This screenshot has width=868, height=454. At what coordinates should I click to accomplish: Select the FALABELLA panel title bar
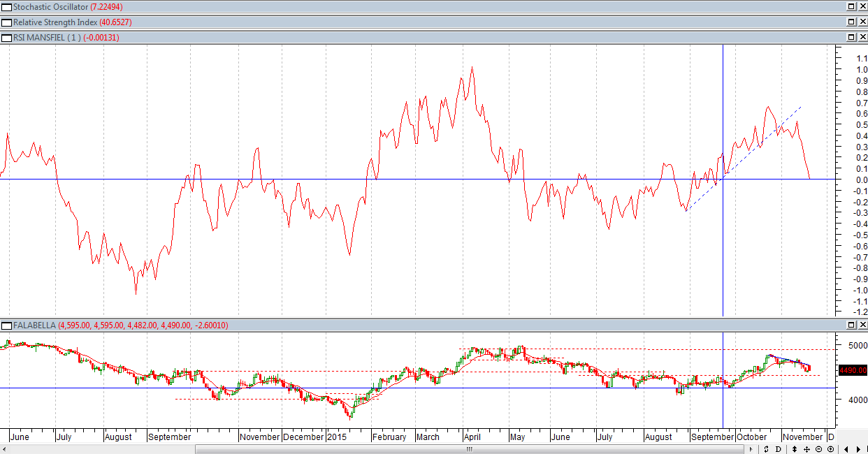click(489, 325)
